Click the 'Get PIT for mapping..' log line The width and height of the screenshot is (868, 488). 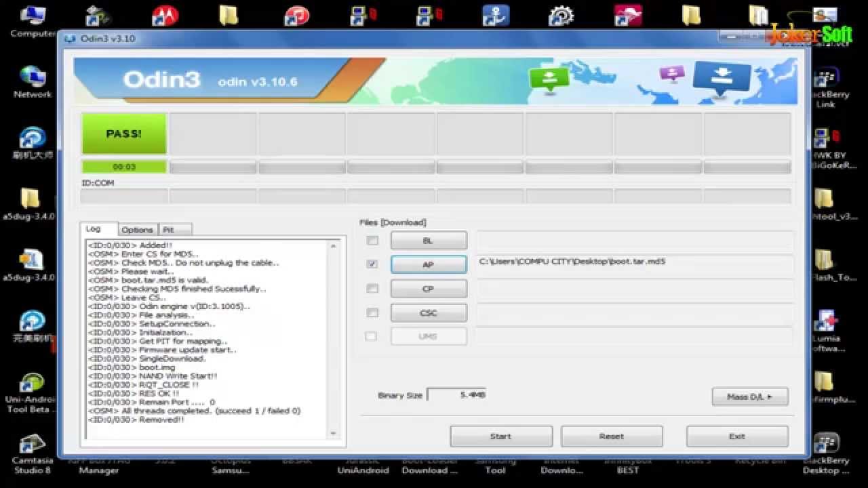pos(157,341)
